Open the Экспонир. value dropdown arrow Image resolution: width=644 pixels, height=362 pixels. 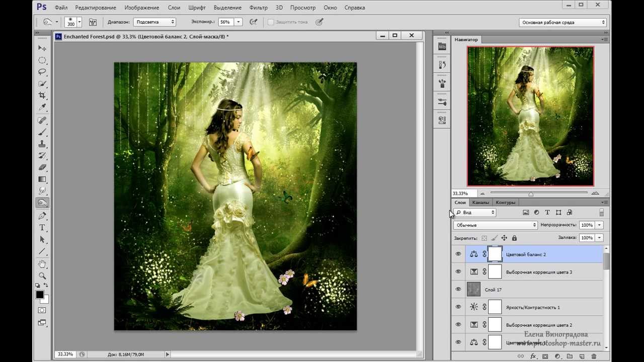coord(238,22)
